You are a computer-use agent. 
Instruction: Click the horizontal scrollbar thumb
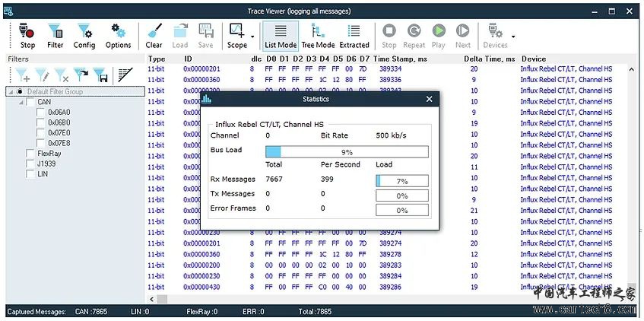tap(162, 299)
